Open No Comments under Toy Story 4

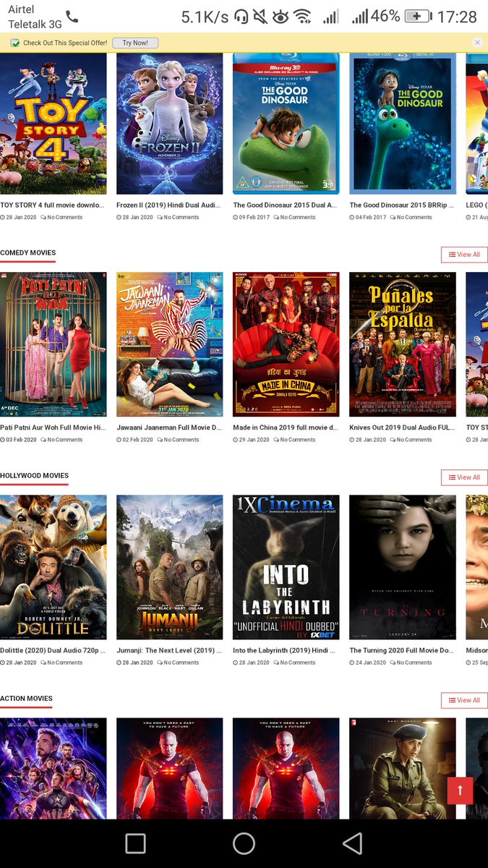pyautogui.click(x=61, y=217)
